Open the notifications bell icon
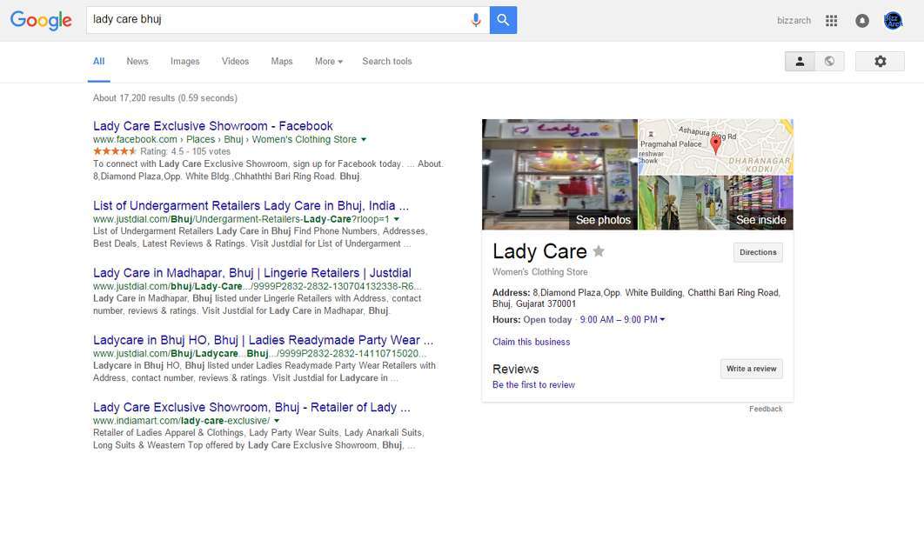The height and width of the screenshot is (560, 924). (861, 21)
